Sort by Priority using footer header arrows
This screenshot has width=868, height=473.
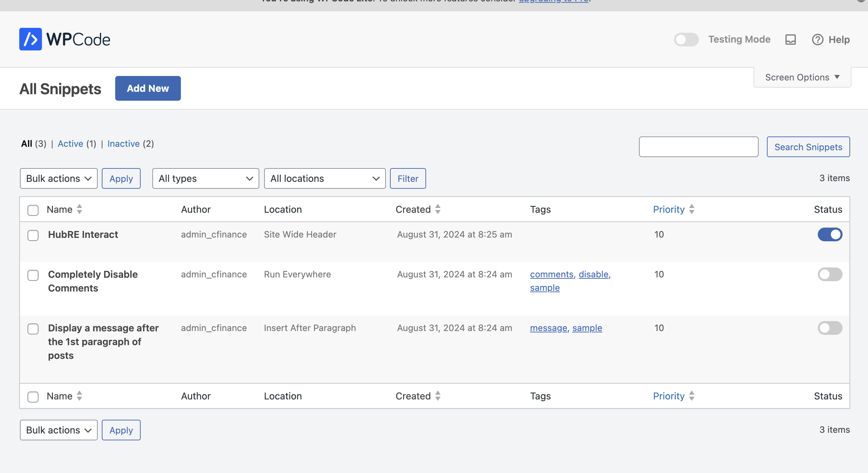click(692, 396)
